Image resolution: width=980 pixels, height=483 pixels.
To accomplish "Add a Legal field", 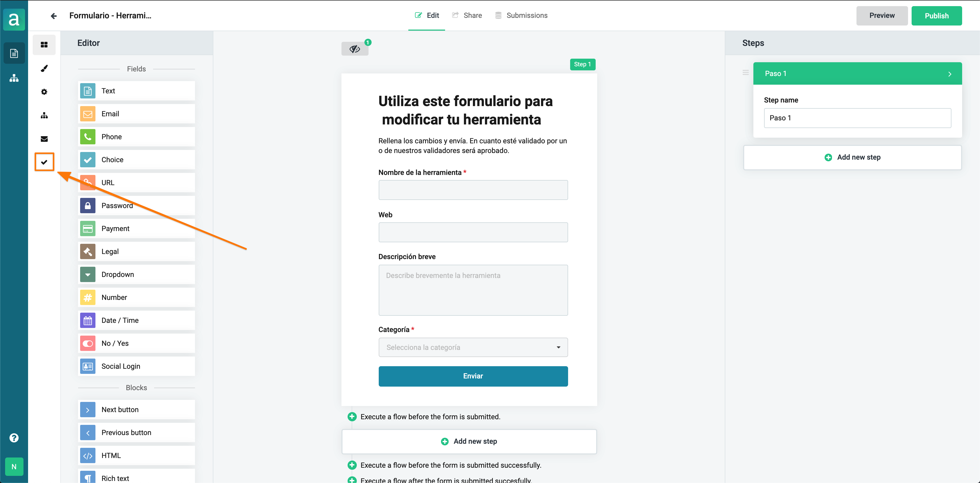I will (136, 251).
